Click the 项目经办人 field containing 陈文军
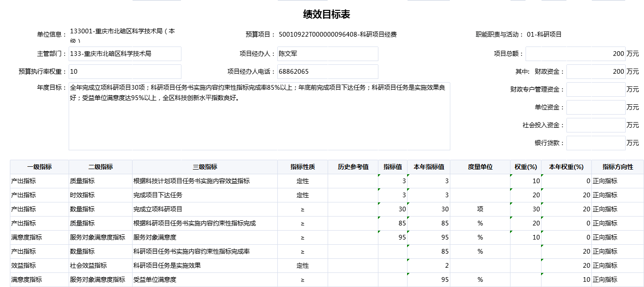This screenshot has width=644, height=287. [x=328, y=54]
